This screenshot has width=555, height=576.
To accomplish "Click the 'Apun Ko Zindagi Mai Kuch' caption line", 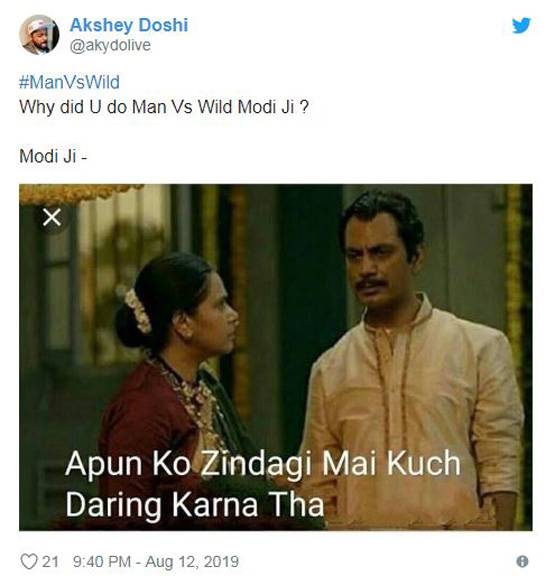I will click(263, 464).
